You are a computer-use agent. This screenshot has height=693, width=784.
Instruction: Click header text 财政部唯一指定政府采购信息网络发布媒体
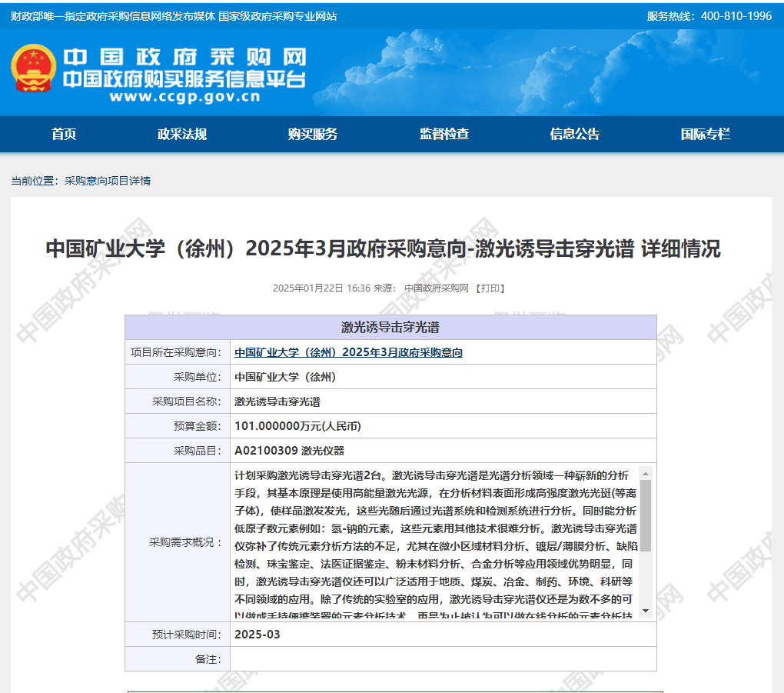point(113,16)
